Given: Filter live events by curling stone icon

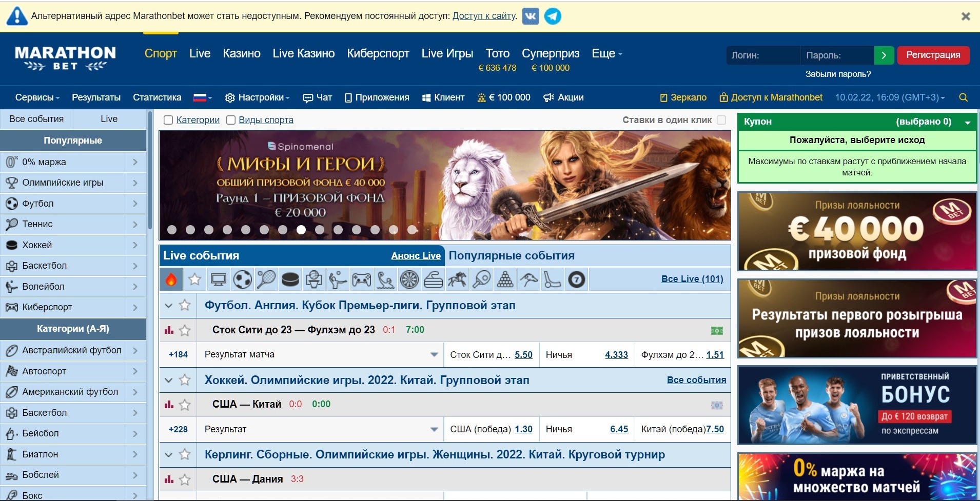Looking at the screenshot, I should pyautogui.click(x=433, y=279).
